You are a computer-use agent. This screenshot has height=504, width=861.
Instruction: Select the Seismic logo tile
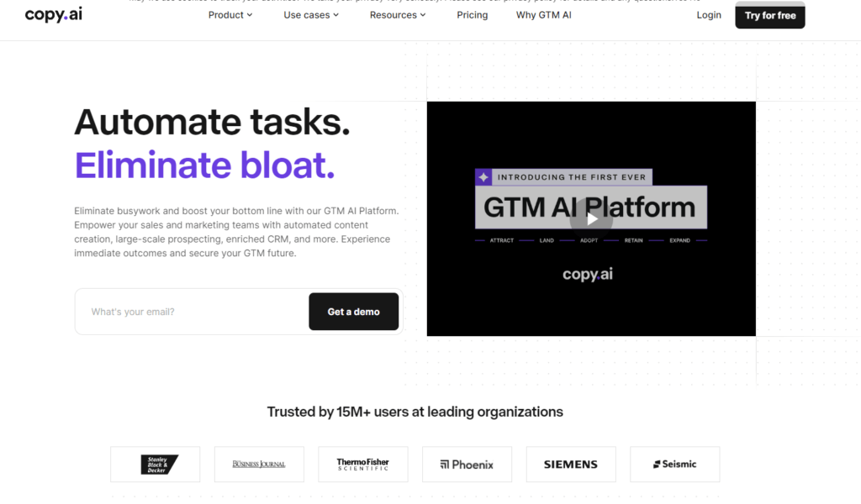(674, 465)
